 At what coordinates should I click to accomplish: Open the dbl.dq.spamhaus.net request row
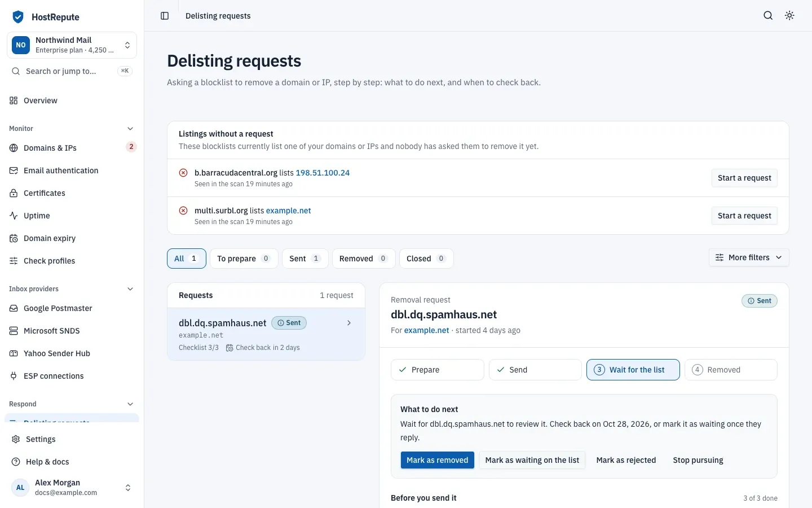(x=266, y=334)
